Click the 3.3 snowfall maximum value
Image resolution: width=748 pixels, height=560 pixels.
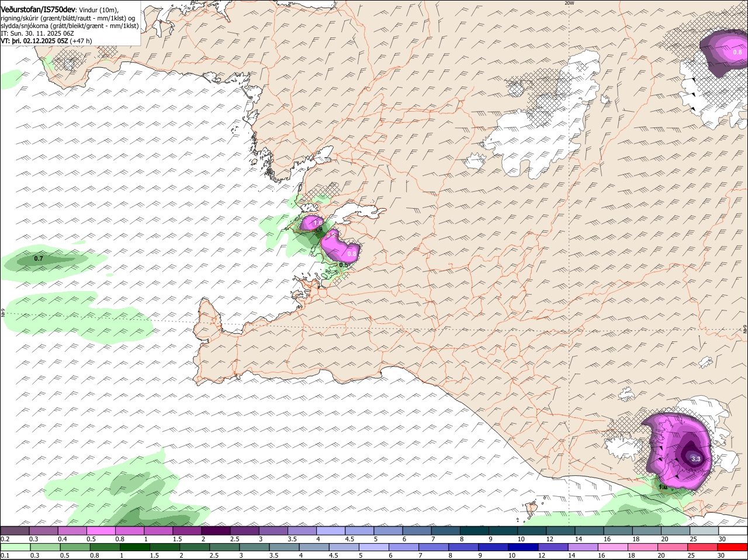pyautogui.click(x=695, y=459)
